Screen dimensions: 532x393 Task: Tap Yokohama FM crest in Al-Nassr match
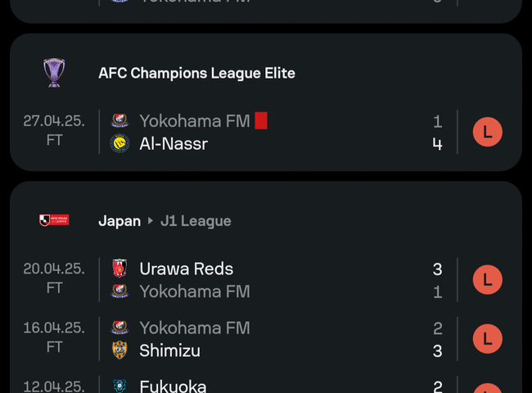[119, 120]
